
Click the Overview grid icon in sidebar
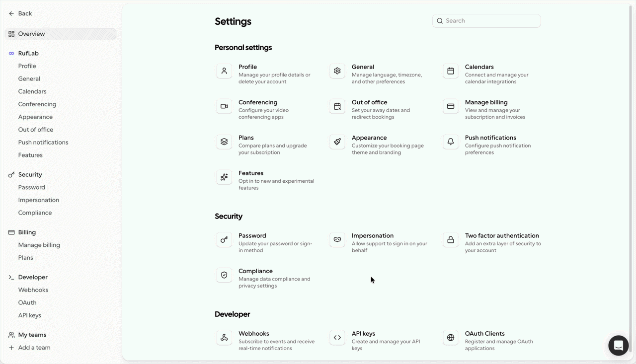click(x=11, y=34)
